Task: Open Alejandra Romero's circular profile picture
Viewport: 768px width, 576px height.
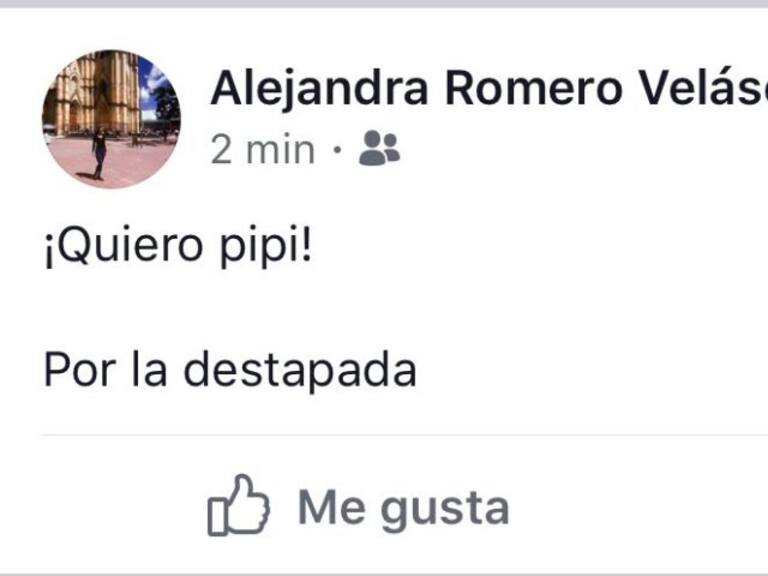Action: point(111,119)
